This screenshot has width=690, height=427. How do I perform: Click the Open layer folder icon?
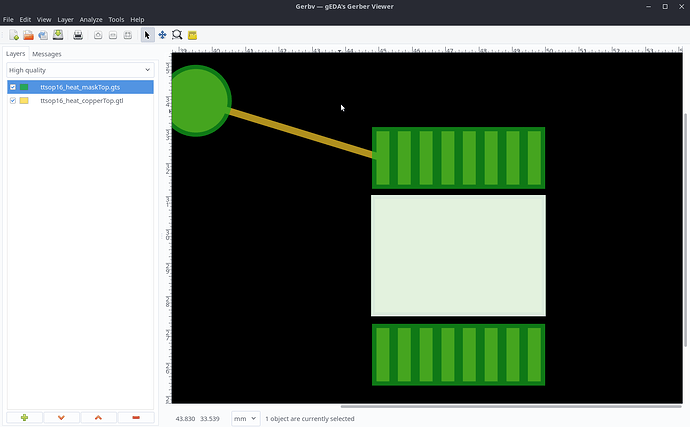click(x=29, y=35)
